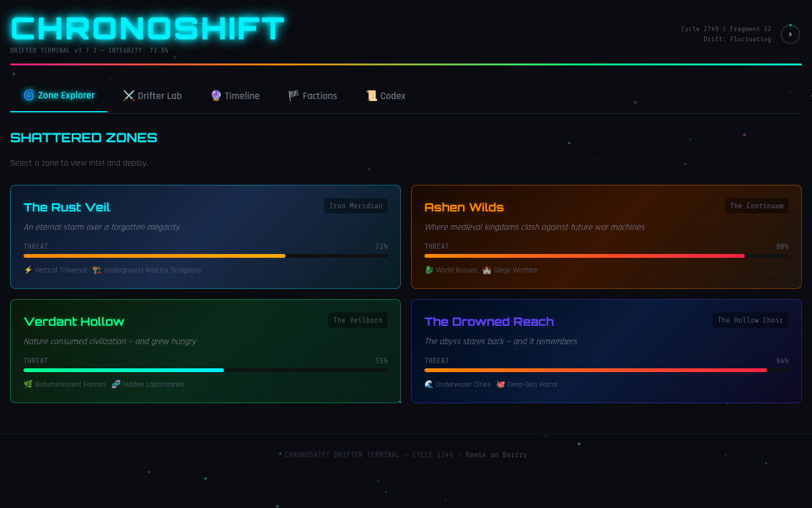Open the Zone Explorer tab
The height and width of the screenshot is (508, 812).
click(59, 96)
